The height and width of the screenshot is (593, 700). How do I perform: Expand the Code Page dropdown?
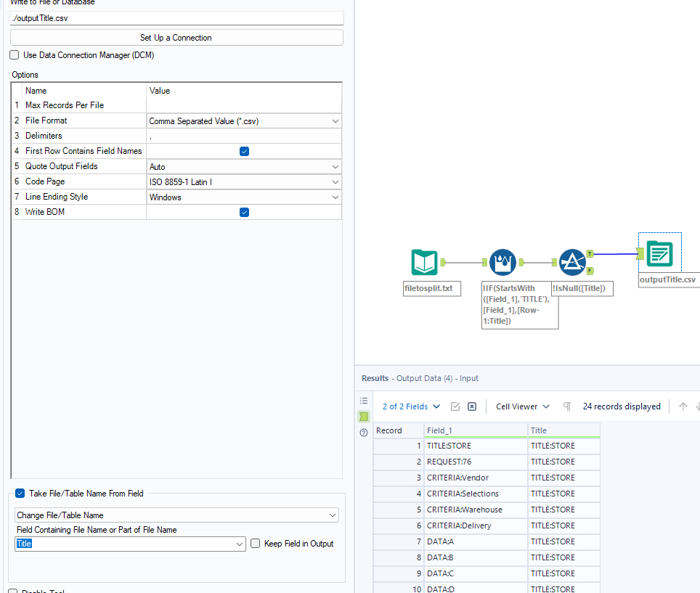coord(244,182)
